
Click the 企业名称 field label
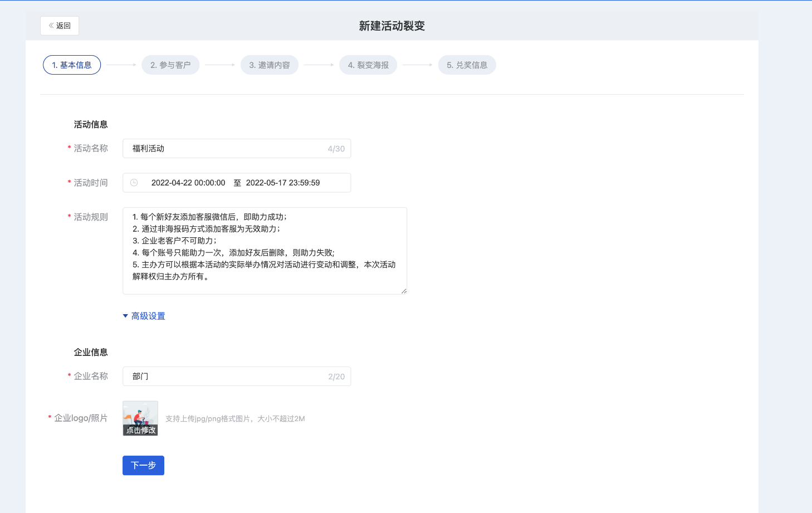point(91,376)
